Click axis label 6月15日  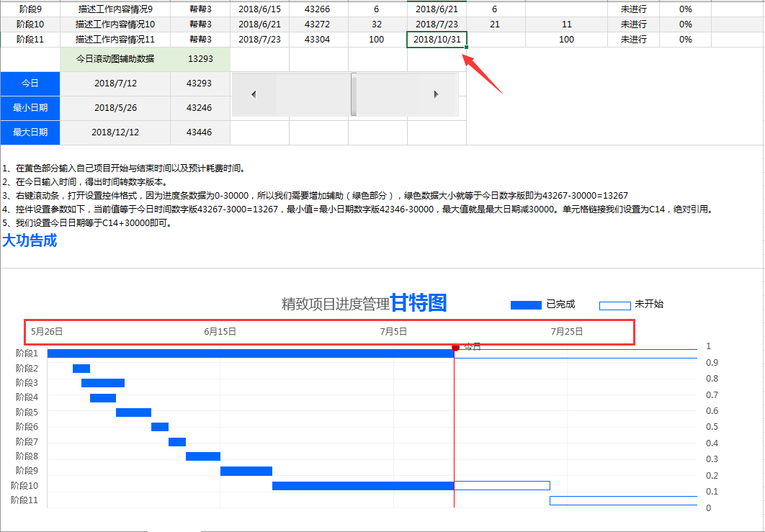pos(220,332)
